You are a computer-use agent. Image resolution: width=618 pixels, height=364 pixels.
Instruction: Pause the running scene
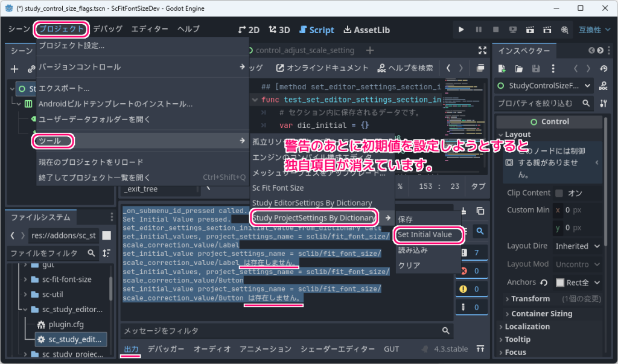pyautogui.click(x=479, y=29)
